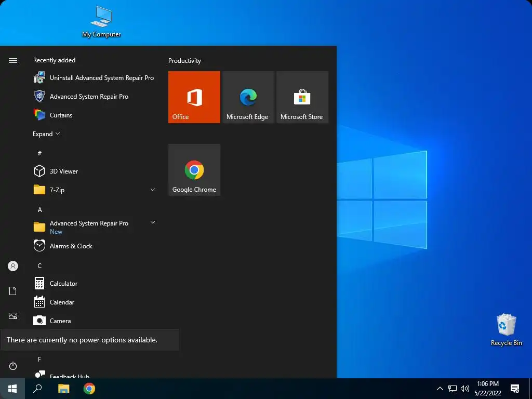Expand the Recently added list
This screenshot has width=532, height=399.
point(46,134)
